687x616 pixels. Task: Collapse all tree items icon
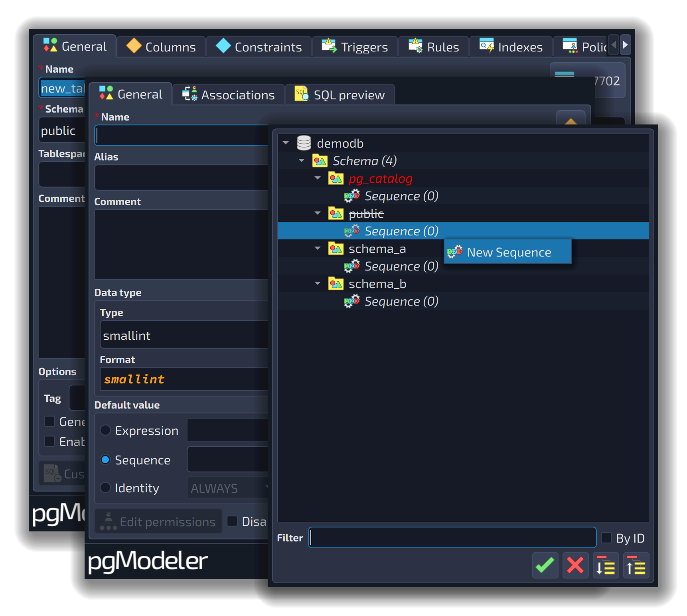636,565
